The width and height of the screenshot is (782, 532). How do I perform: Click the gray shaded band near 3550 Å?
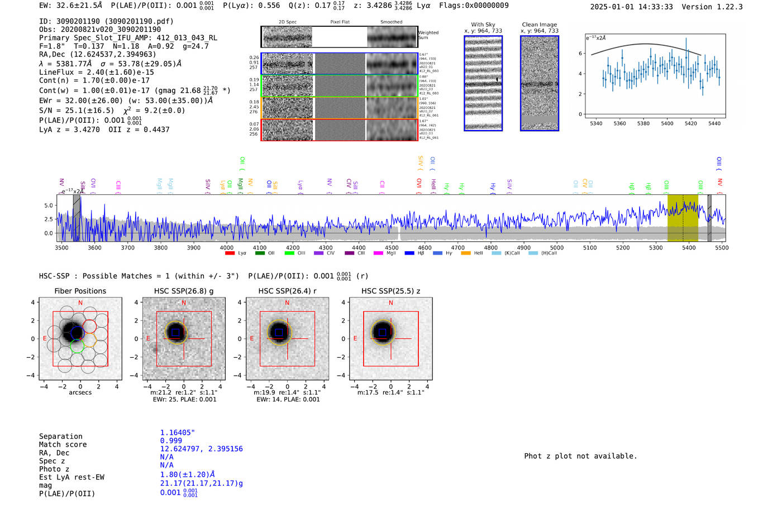pos(77,218)
